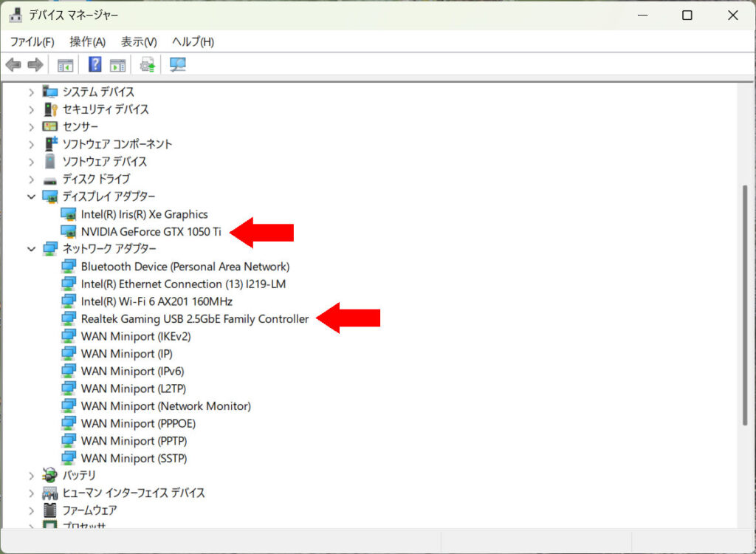Select Intel(R) Wi-Fi 6 AX201 160MHz adapter

(157, 301)
